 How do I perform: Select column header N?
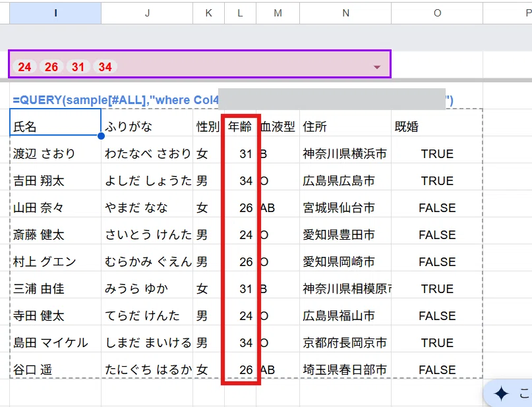(x=345, y=13)
